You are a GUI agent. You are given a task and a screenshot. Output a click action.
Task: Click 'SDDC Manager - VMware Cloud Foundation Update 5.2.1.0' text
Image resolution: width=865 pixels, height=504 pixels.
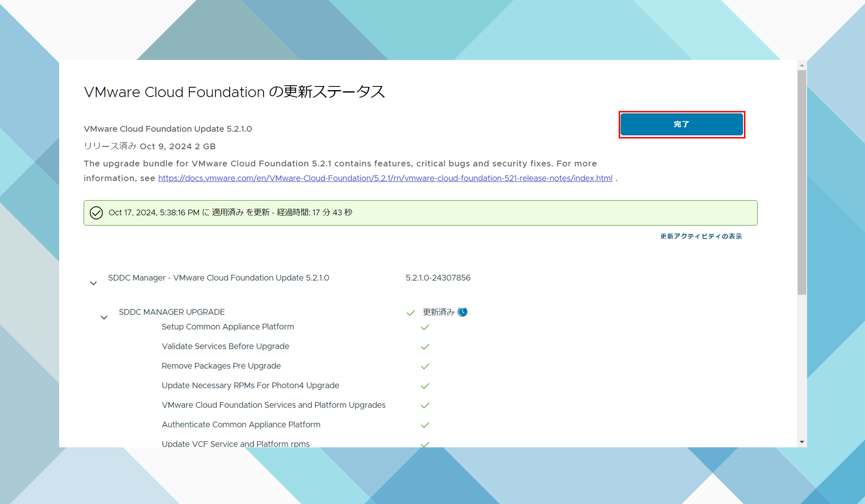click(219, 278)
